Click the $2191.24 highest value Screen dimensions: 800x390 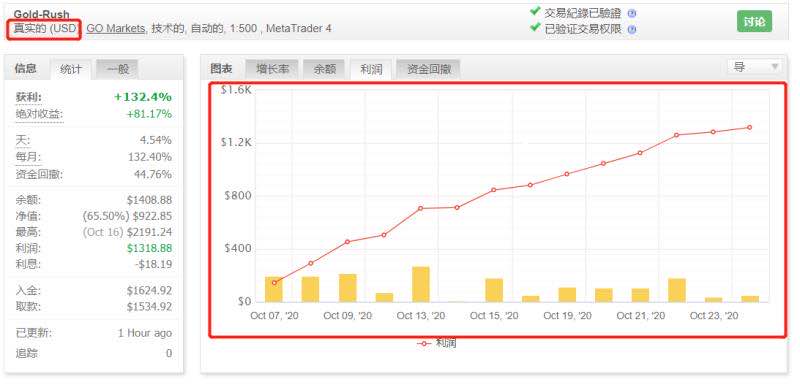pyautogui.click(x=149, y=233)
